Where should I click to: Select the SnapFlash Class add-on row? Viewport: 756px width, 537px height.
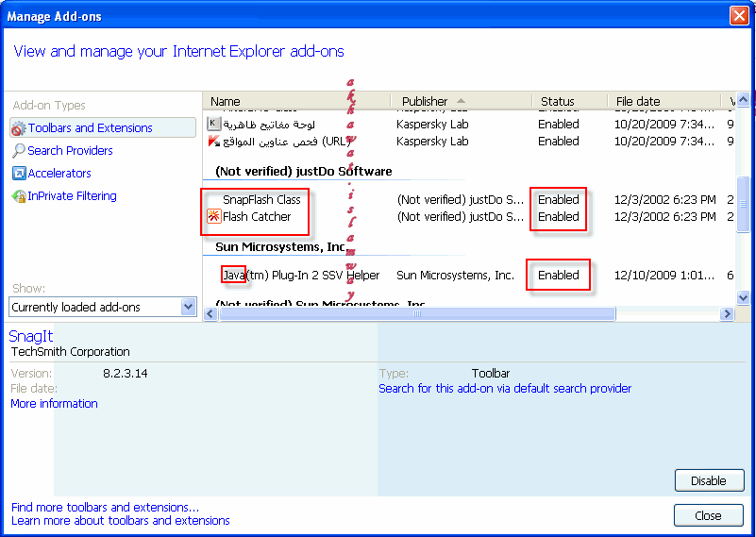pyautogui.click(x=470, y=199)
